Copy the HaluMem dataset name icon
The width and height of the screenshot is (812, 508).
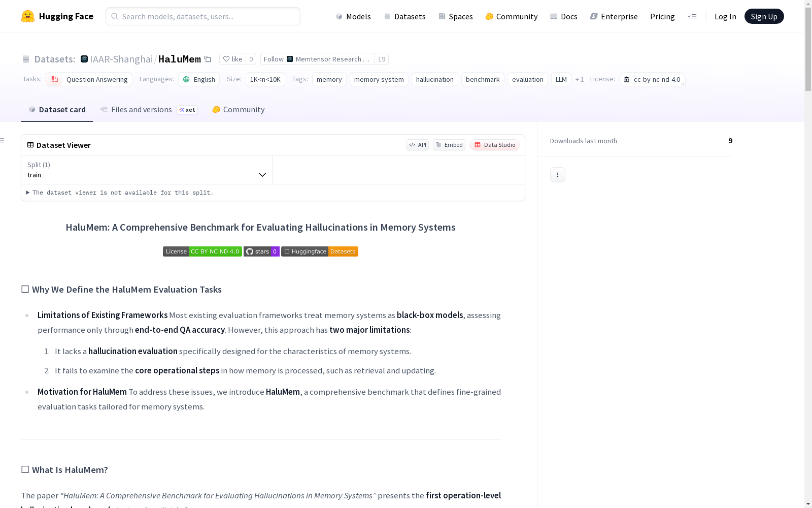pos(208,59)
